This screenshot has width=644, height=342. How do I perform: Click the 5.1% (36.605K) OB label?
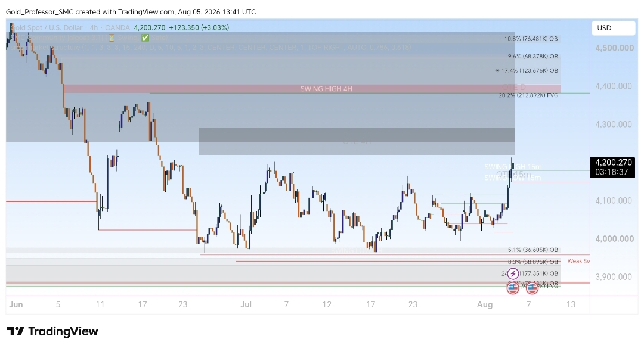(x=532, y=250)
